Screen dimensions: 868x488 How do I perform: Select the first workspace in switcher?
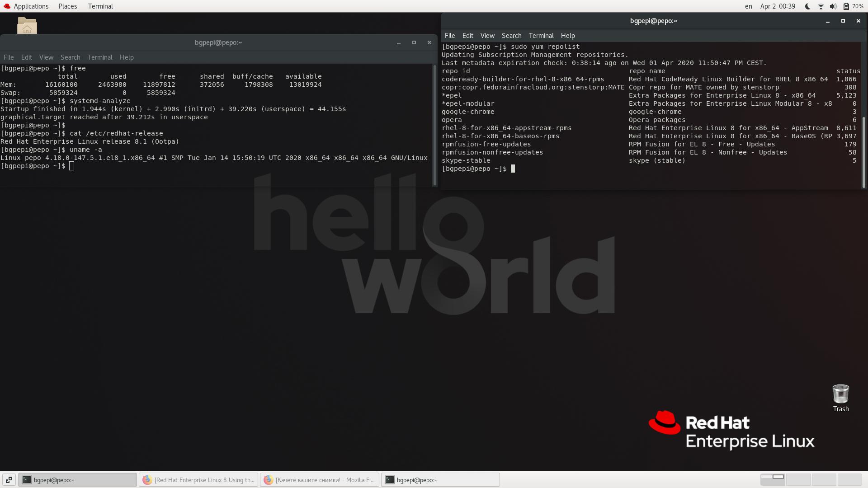point(772,479)
